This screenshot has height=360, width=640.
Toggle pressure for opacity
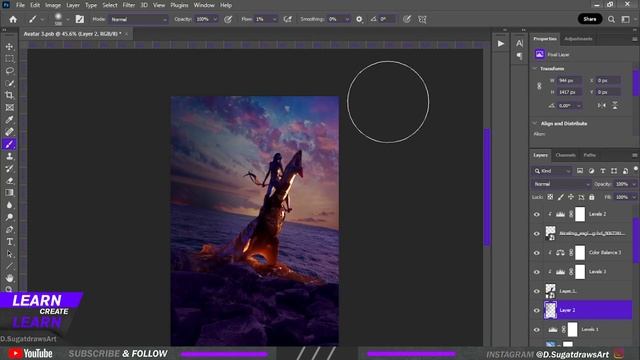point(228,19)
